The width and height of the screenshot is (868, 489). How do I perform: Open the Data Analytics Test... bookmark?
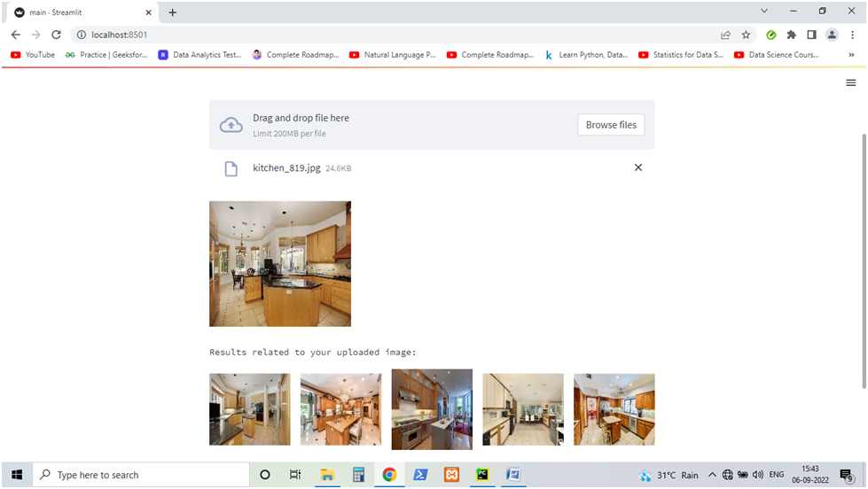click(x=200, y=55)
